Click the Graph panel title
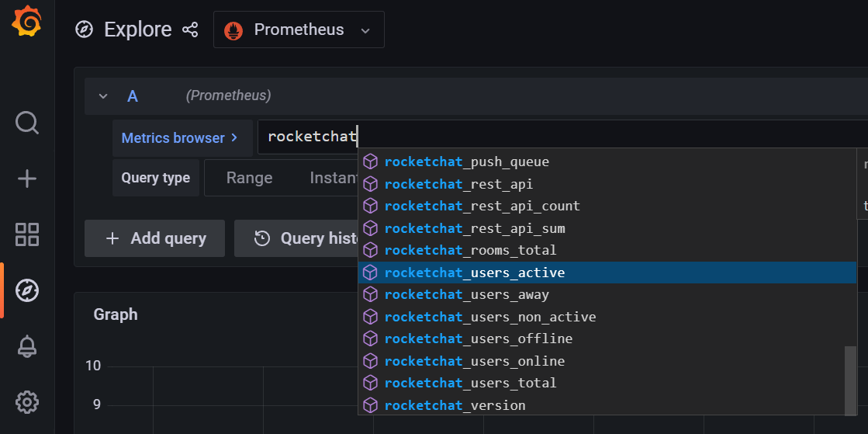 point(115,314)
